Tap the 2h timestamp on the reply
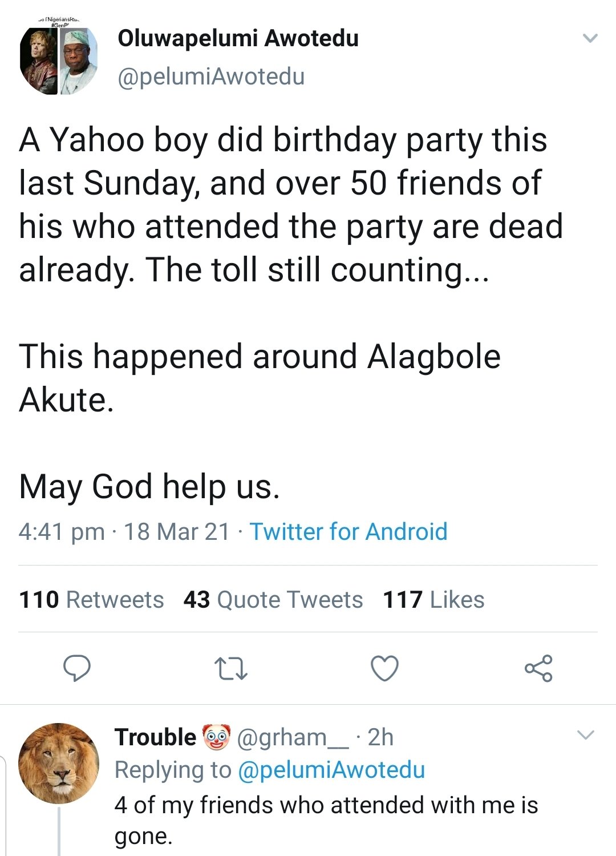616x856 pixels. click(380, 737)
